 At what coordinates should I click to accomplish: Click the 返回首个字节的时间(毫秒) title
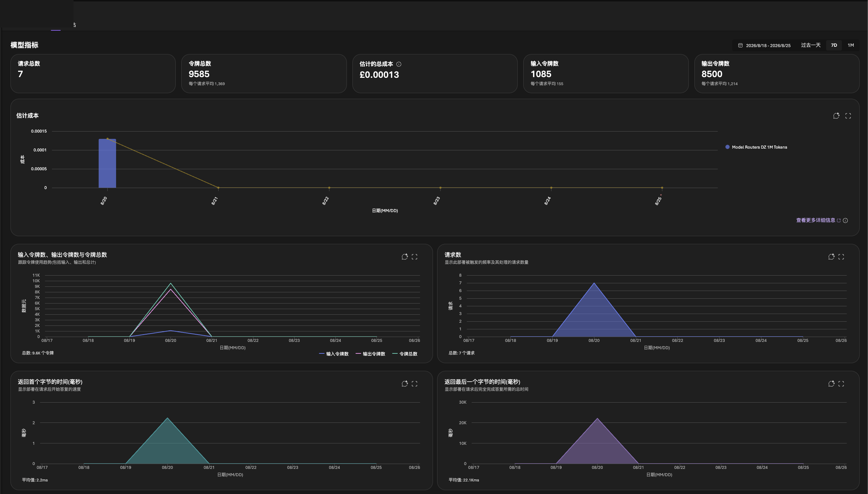pos(50,382)
